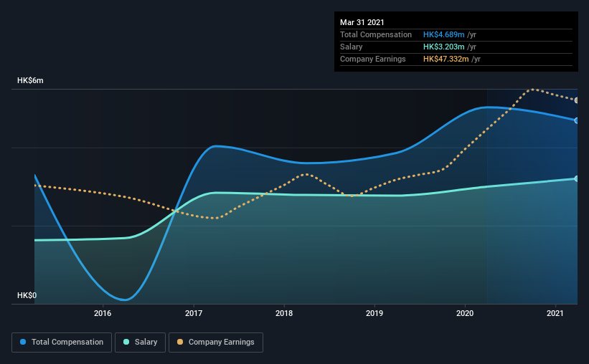
Task: Click the Total Compensation endpoint marker on chart
Action: [x=576, y=120]
